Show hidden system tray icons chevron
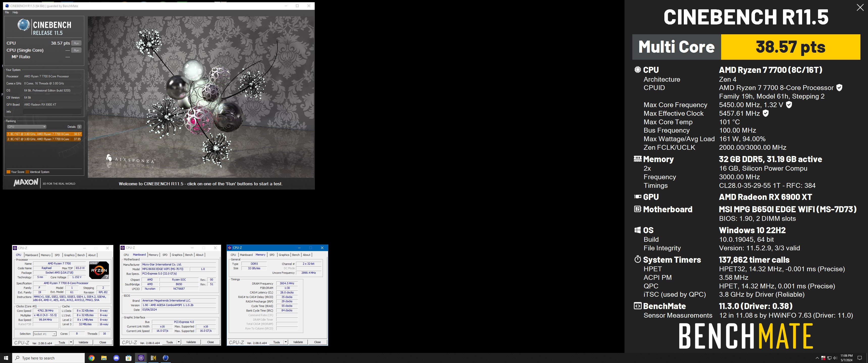The height and width of the screenshot is (363, 868). tap(817, 358)
